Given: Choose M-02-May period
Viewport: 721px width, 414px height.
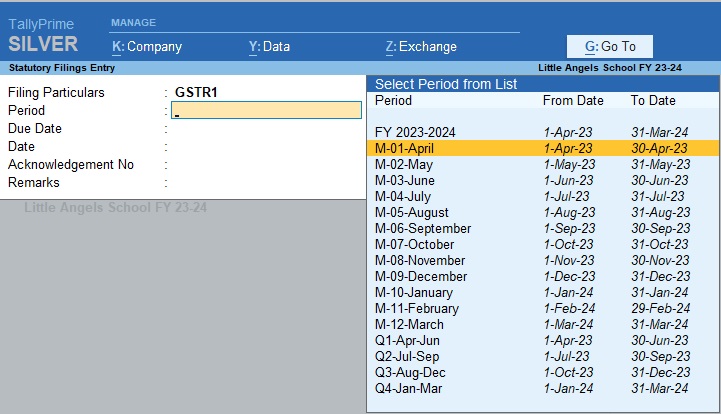Looking at the screenshot, I should pyautogui.click(x=403, y=164).
